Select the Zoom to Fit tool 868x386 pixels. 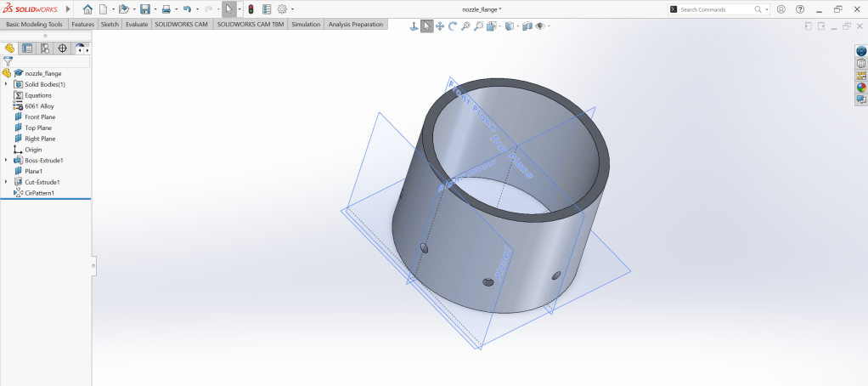[x=466, y=26]
